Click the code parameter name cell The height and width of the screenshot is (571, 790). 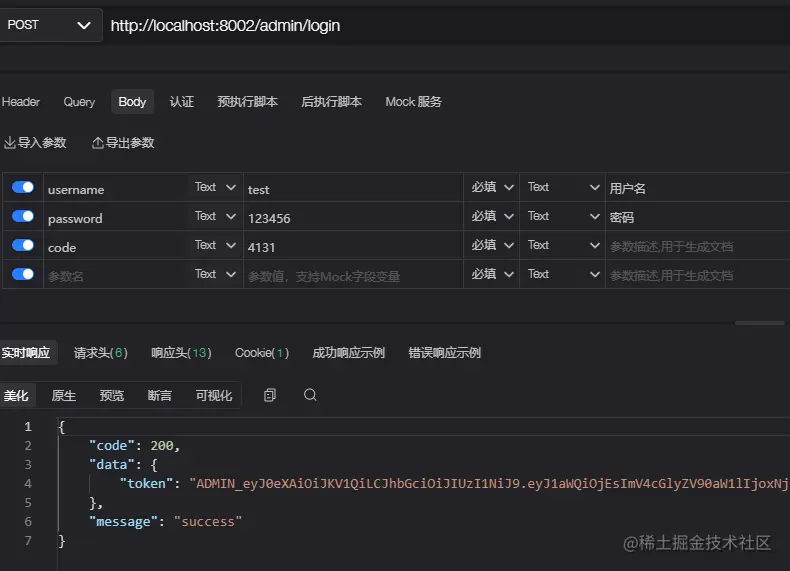point(116,245)
